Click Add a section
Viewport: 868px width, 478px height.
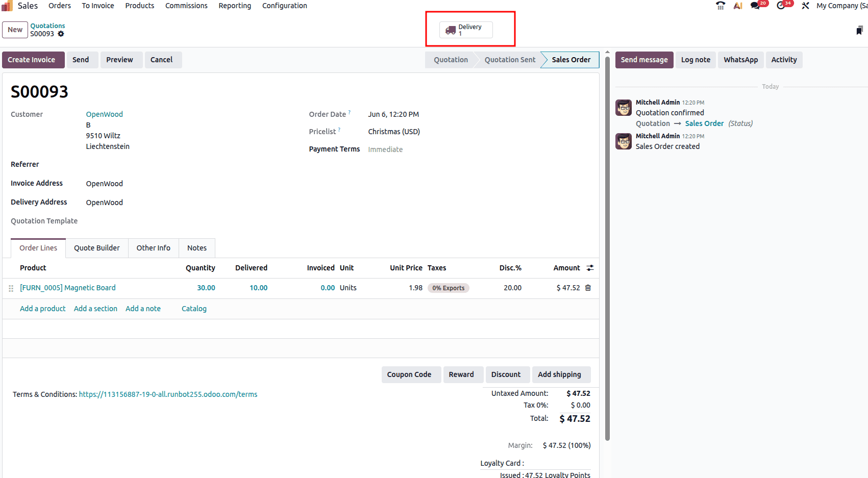point(95,309)
